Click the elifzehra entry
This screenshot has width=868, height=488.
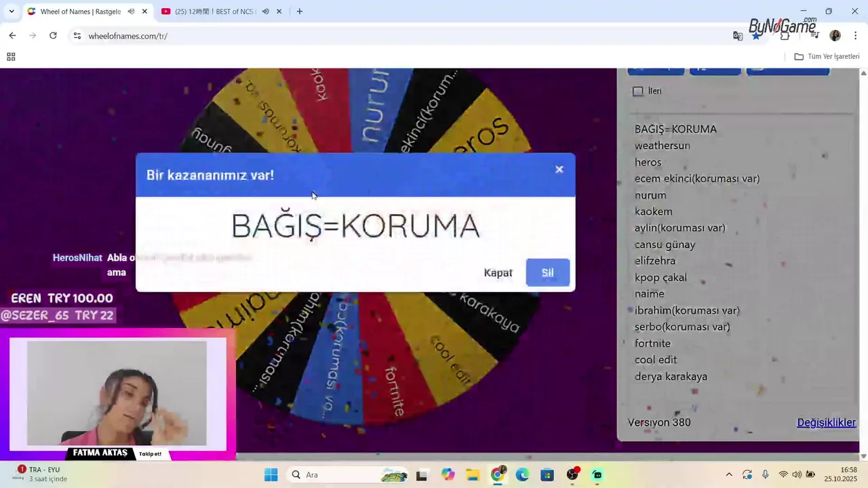tap(655, 261)
